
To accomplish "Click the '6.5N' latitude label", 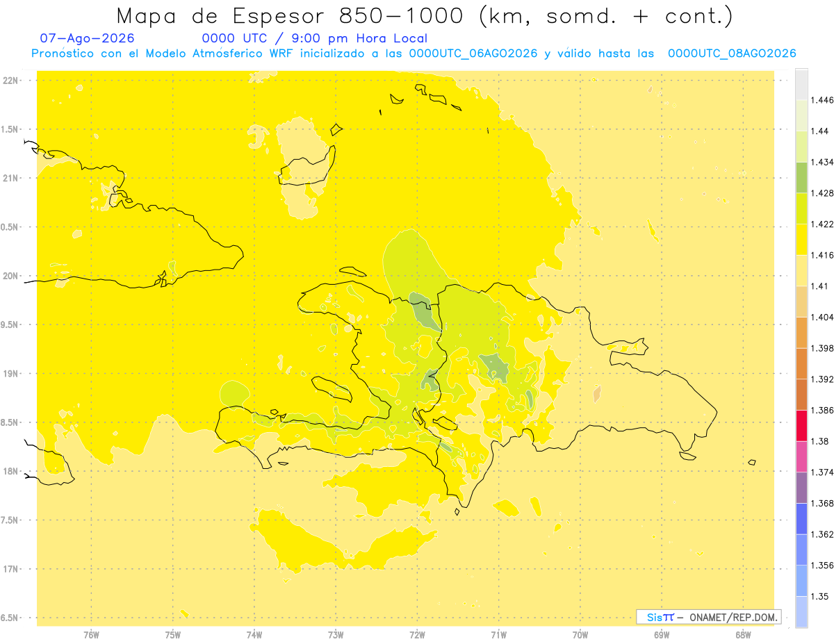I will pos(10,618).
